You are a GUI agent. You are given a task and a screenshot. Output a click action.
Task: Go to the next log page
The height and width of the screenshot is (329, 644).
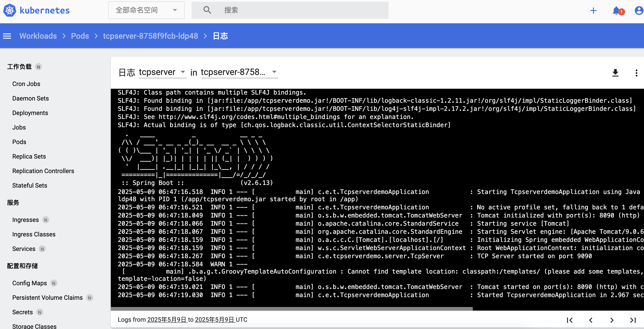[612, 320]
